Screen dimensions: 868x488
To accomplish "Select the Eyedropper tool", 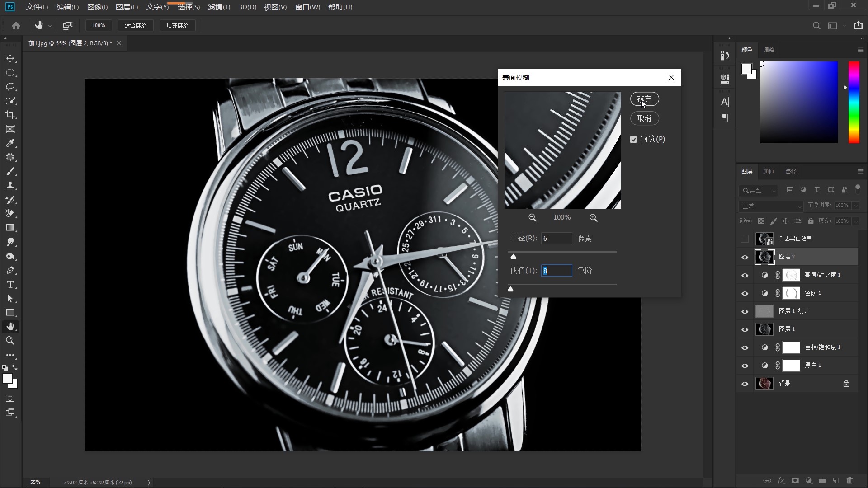I will tap(10, 143).
